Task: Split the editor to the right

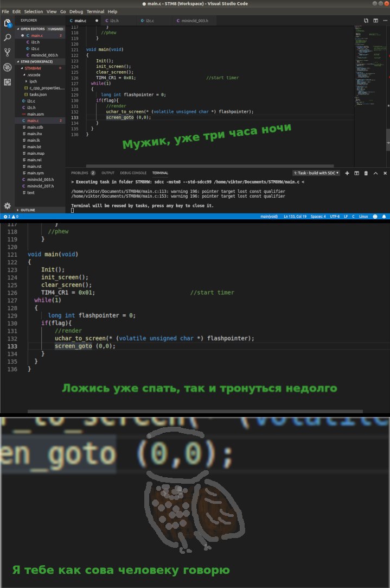Action: [x=375, y=21]
